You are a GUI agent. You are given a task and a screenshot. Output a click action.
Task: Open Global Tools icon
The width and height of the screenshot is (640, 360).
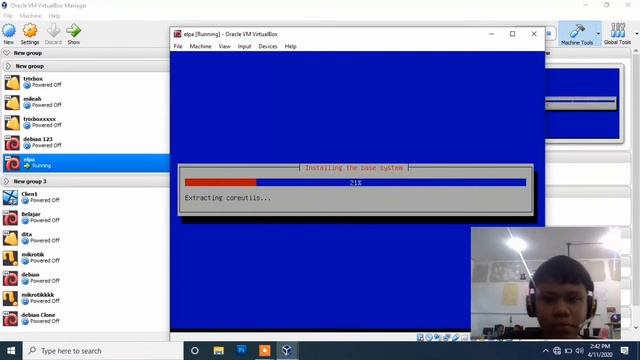point(618,31)
